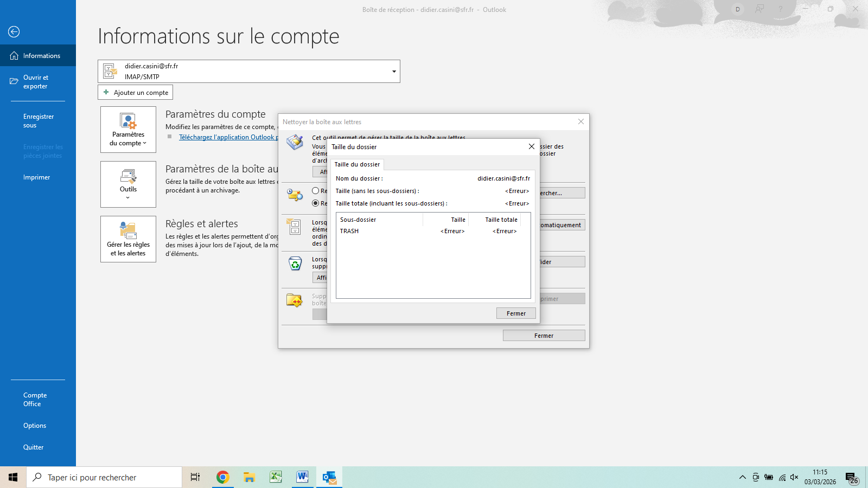Screen dimensions: 868x488
Task: Choose Enregistrer sous in the sidebar
Action: 38,121
